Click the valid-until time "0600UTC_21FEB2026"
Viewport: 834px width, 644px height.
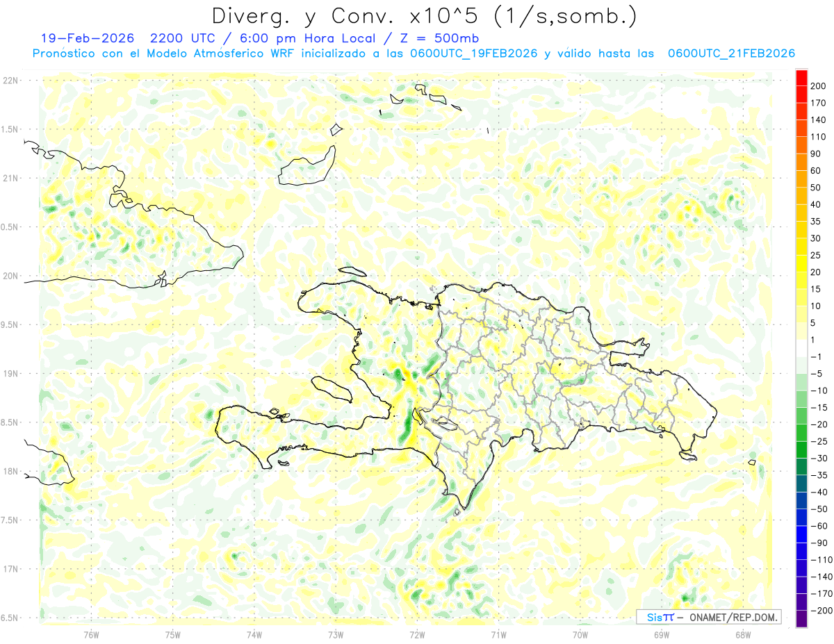coord(731,53)
